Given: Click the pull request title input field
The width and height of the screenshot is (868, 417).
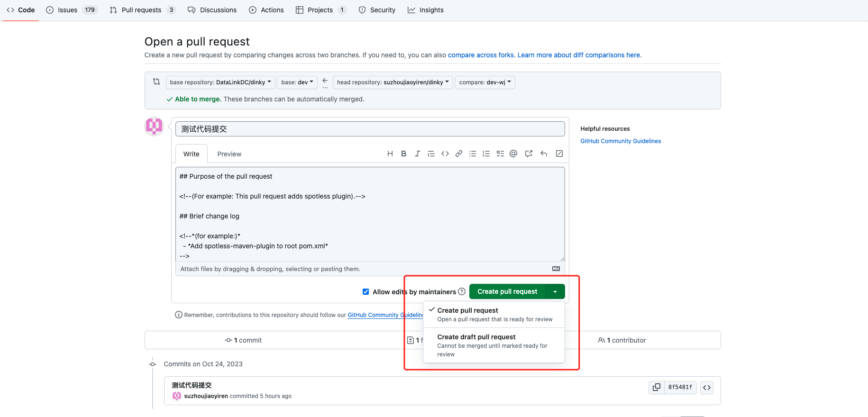Looking at the screenshot, I should click(370, 129).
